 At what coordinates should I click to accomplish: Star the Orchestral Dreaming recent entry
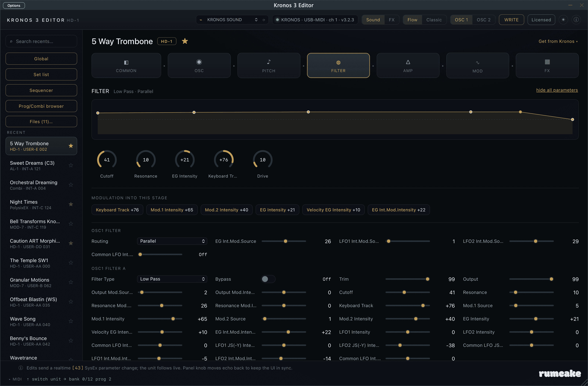71,185
